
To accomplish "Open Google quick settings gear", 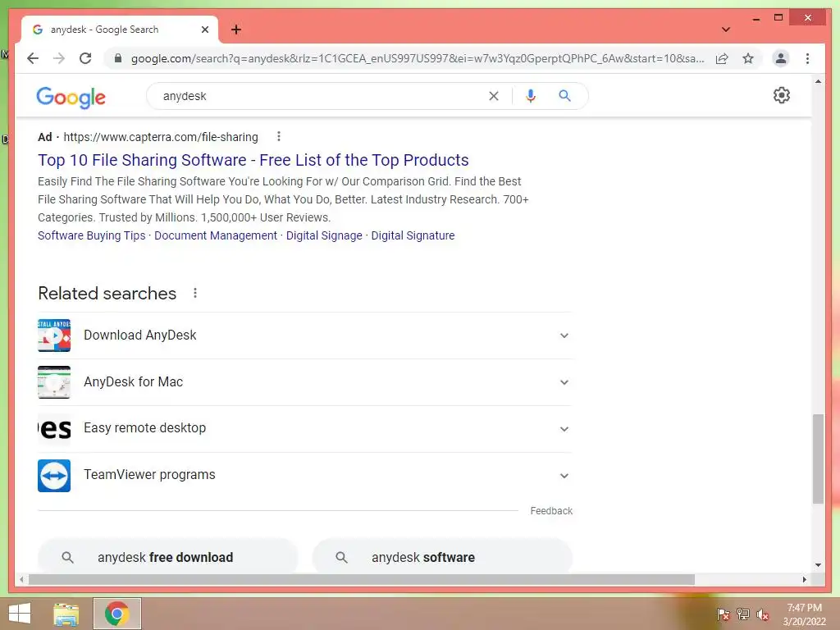I will tap(781, 95).
